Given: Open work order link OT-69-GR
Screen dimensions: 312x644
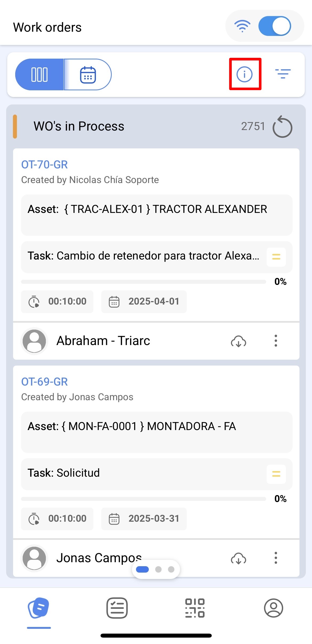Looking at the screenshot, I should tap(45, 382).
